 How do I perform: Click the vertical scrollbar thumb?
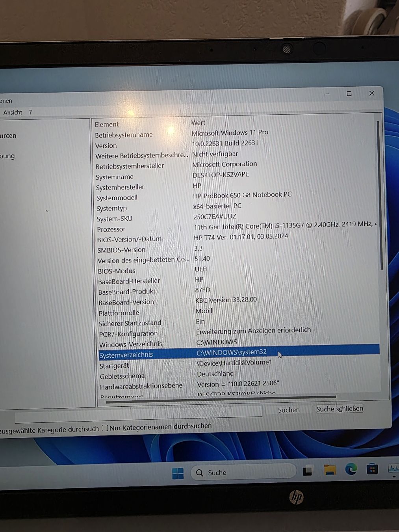coord(380,195)
